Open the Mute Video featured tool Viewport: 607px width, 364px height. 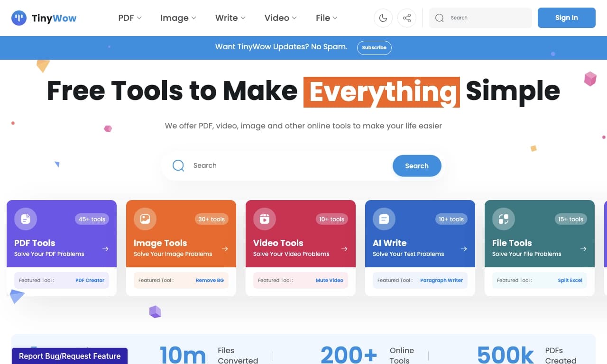[x=330, y=280]
